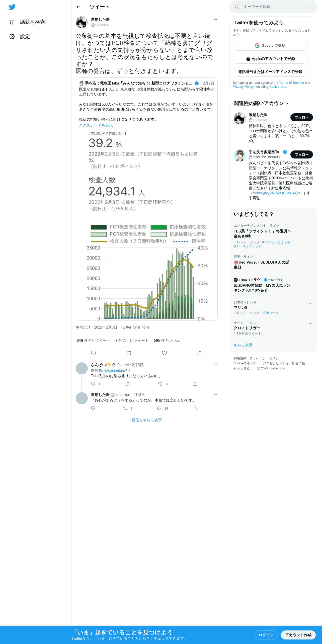View 595 件のいいね list
The width and height of the screenshot is (322, 644).
point(167,341)
